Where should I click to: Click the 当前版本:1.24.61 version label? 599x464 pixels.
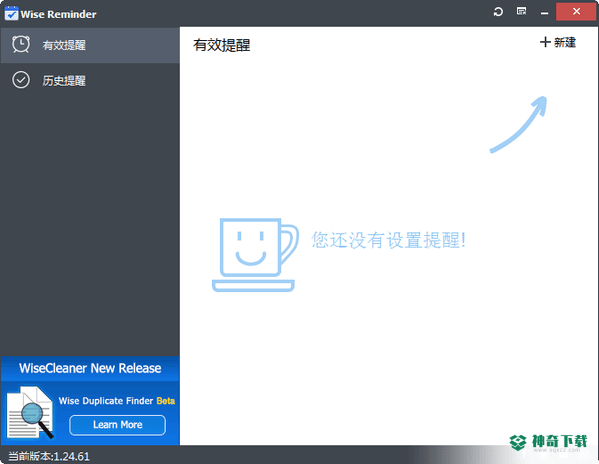pos(49,456)
